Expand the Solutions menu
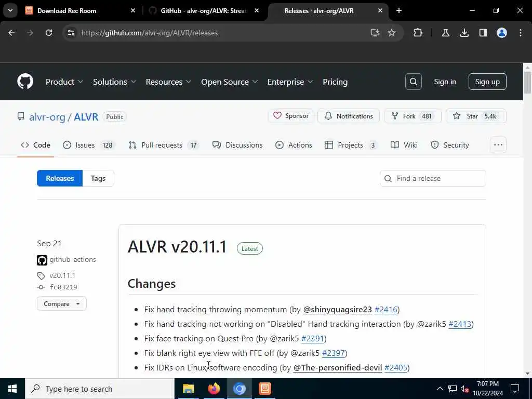 tap(114, 82)
